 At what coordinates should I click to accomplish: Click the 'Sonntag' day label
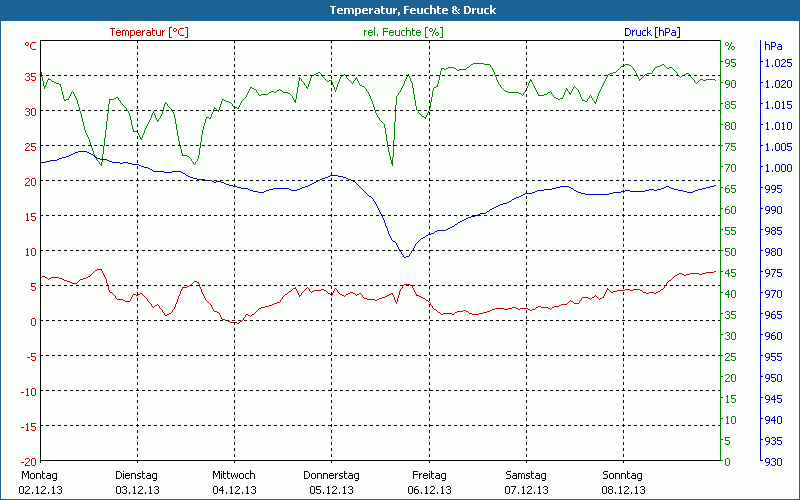pos(622,475)
